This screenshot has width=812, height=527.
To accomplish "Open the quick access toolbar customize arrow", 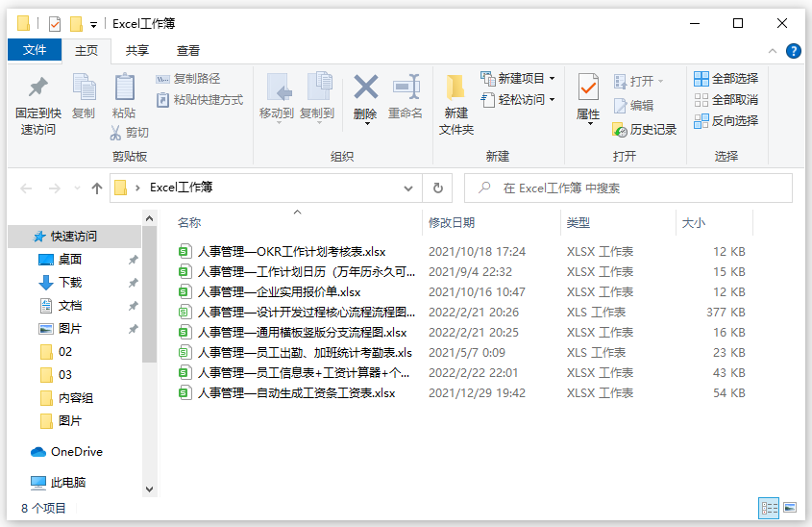I will (94, 24).
